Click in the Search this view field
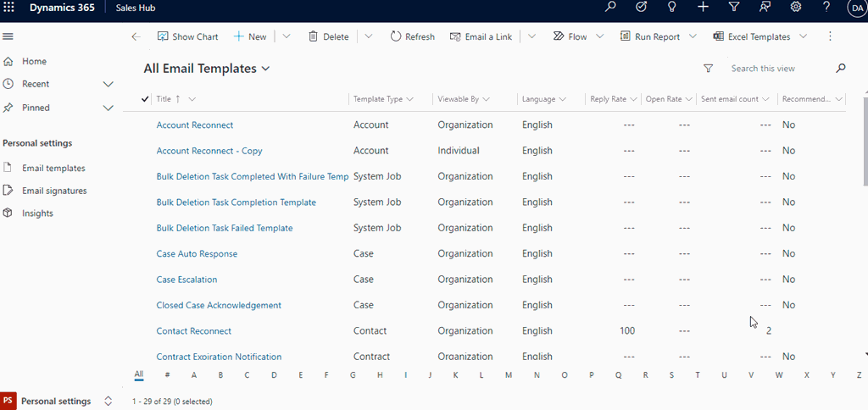868x410 pixels. point(776,69)
